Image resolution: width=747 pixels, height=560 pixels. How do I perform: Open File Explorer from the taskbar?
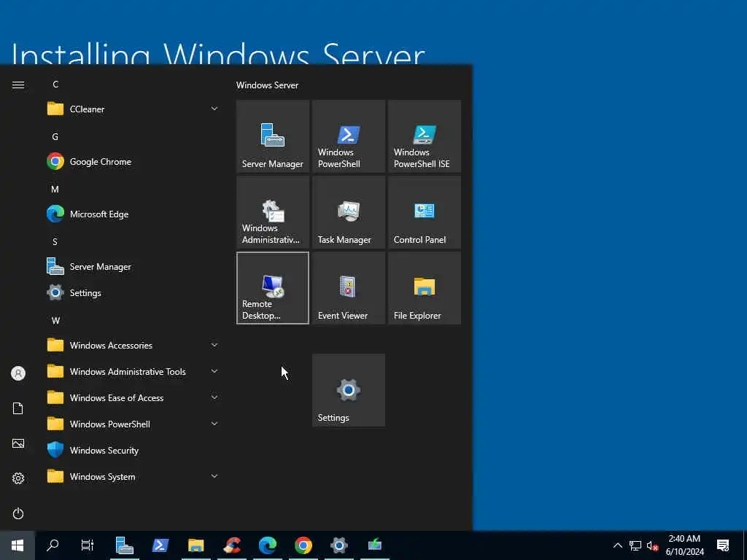click(196, 545)
